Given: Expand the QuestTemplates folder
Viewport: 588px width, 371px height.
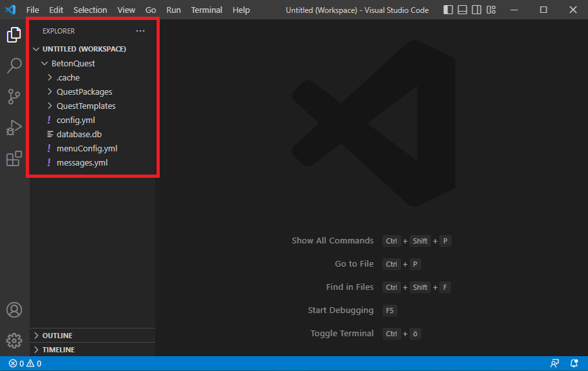Looking at the screenshot, I should pos(92,106).
